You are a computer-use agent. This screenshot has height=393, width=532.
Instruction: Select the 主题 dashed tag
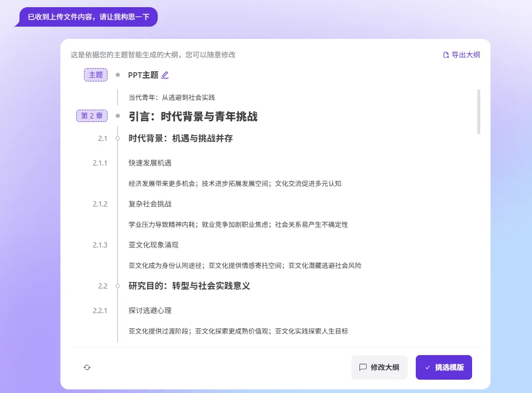[96, 75]
